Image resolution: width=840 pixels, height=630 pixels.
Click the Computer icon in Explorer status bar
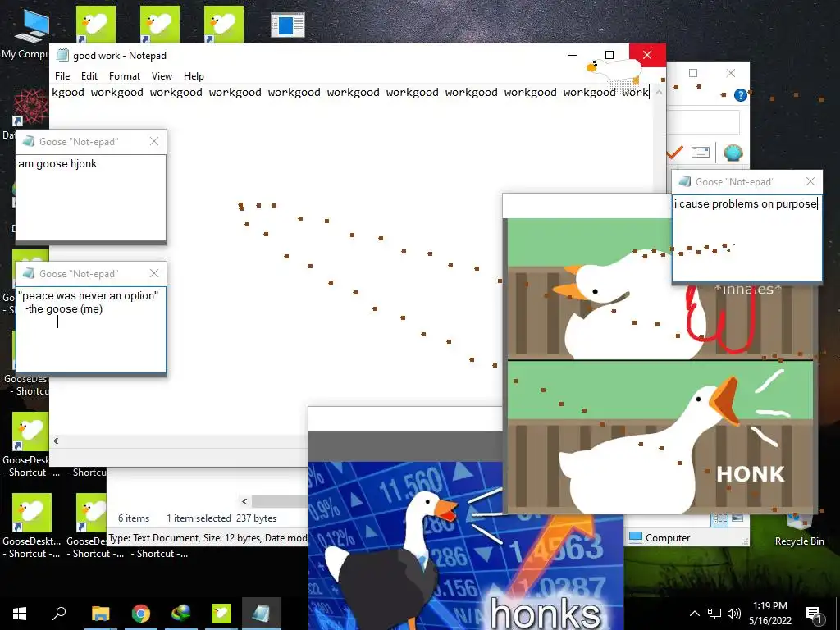point(636,537)
